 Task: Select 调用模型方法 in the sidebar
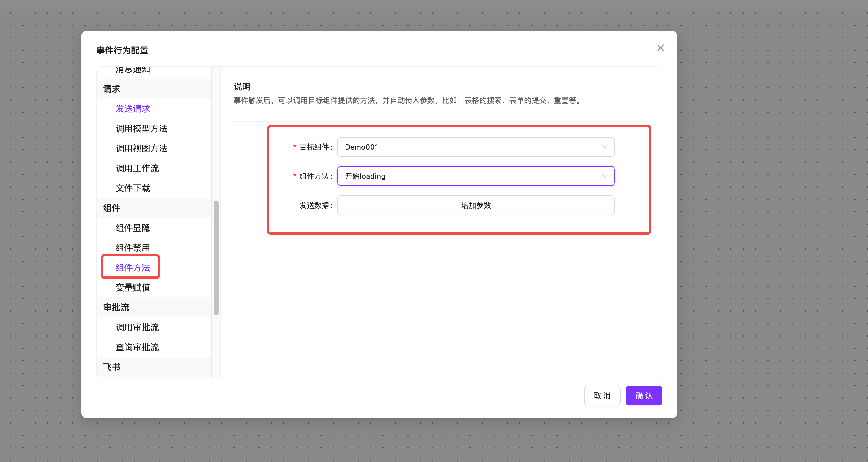click(142, 129)
